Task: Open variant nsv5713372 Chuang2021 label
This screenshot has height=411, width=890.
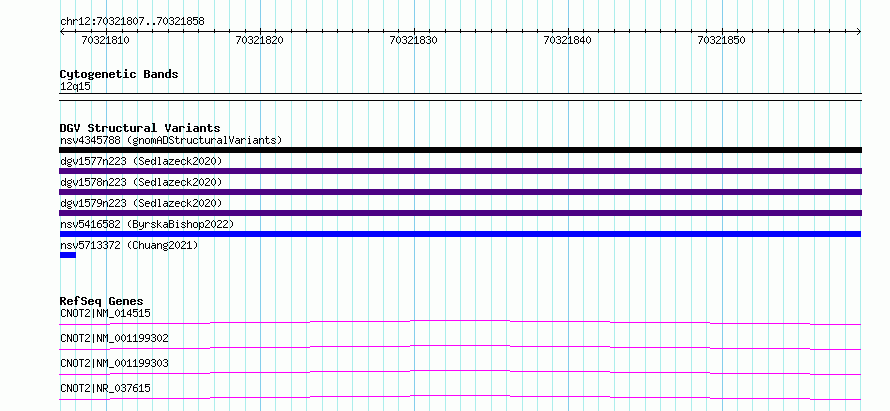Action: [x=129, y=245]
